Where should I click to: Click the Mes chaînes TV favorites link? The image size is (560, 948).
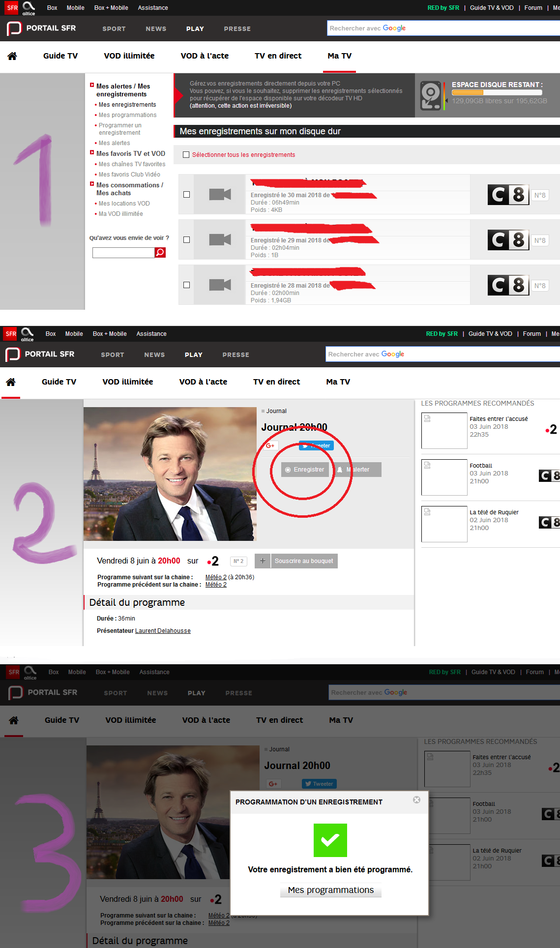[x=132, y=164]
